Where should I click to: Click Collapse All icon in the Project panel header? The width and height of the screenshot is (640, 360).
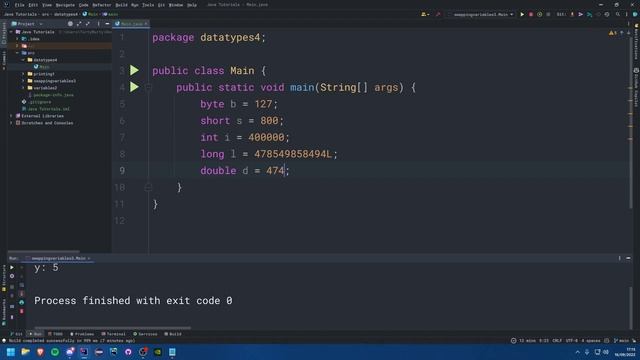click(87, 24)
